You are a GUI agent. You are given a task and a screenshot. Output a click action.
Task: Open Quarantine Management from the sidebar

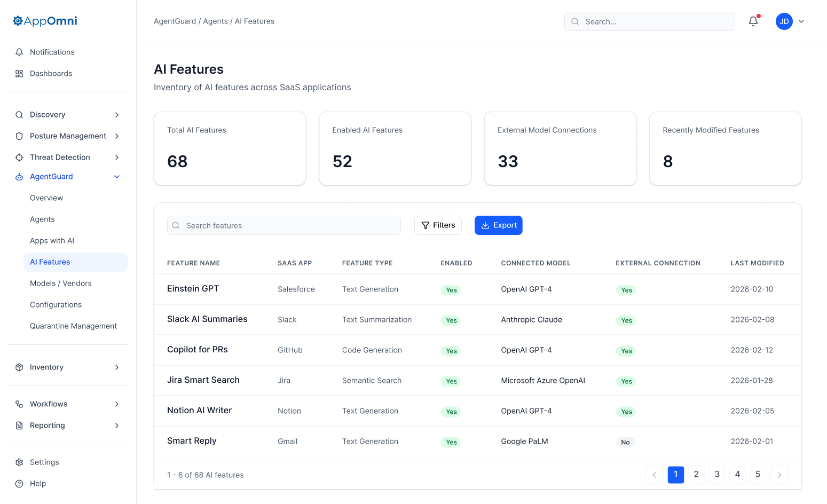[x=73, y=326]
